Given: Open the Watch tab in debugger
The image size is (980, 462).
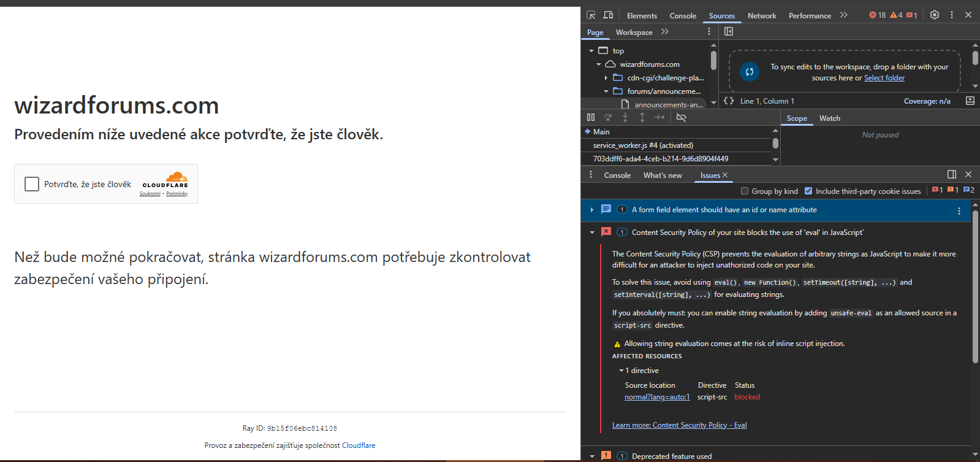Looking at the screenshot, I should click(829, 118).
